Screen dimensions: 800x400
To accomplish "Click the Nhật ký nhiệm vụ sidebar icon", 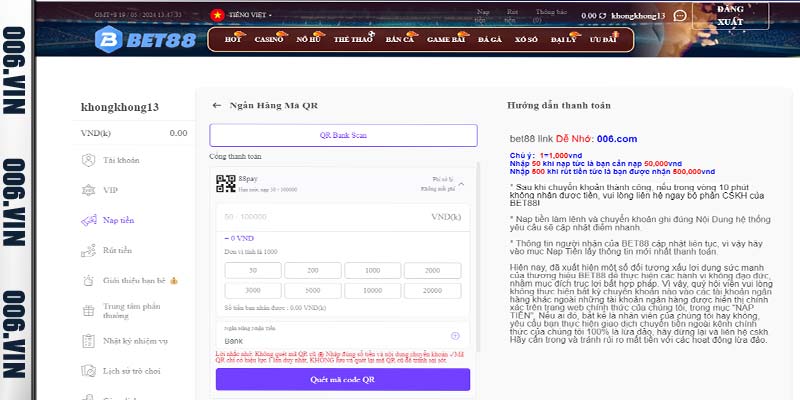I will [x=88, y=341].
